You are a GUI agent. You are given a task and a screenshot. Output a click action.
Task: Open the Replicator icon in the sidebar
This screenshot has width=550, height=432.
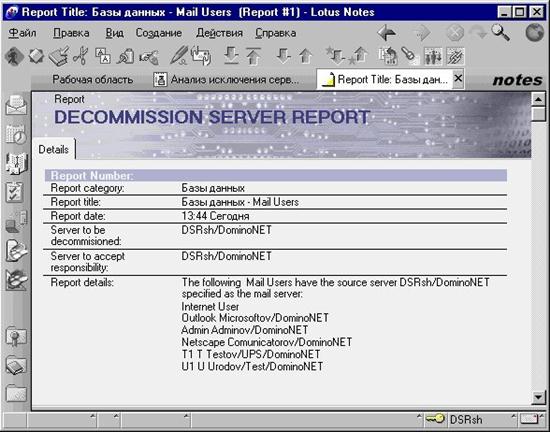point(16,222)
